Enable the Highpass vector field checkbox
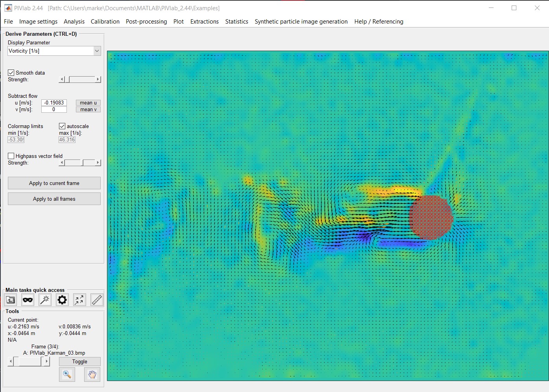549x392 pixels. point(11,156)
